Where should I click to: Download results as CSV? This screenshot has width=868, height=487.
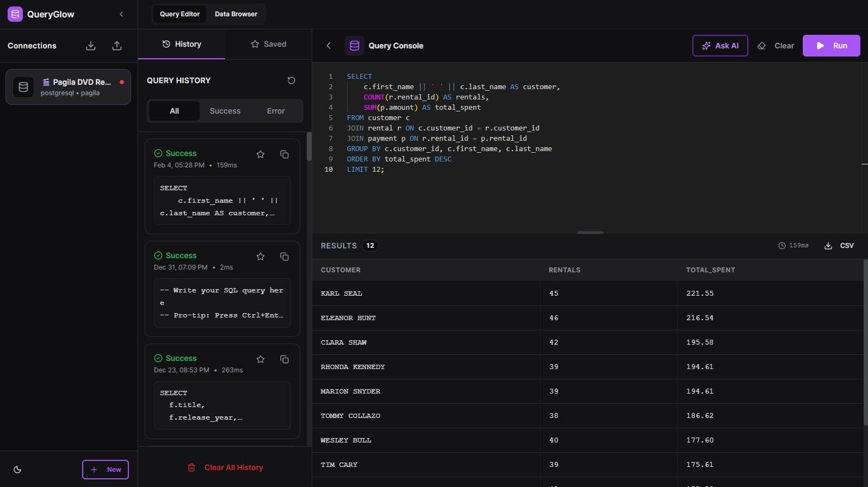[x=839, y=246]
